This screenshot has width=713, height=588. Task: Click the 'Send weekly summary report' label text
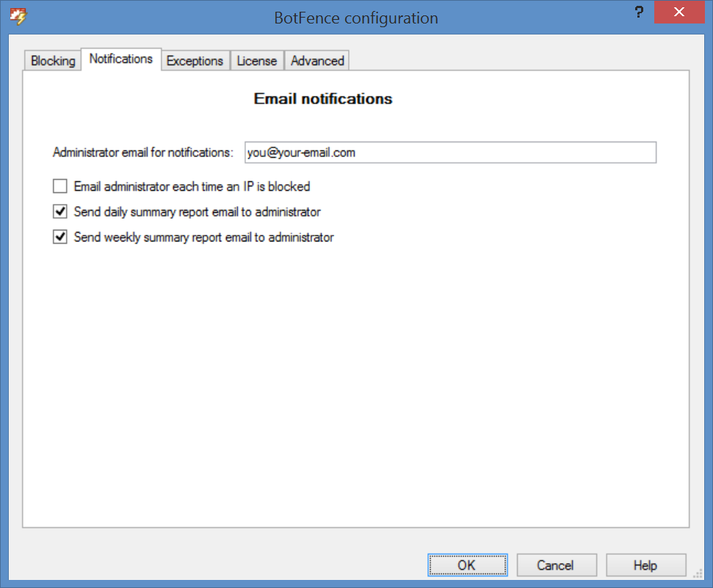204,238
